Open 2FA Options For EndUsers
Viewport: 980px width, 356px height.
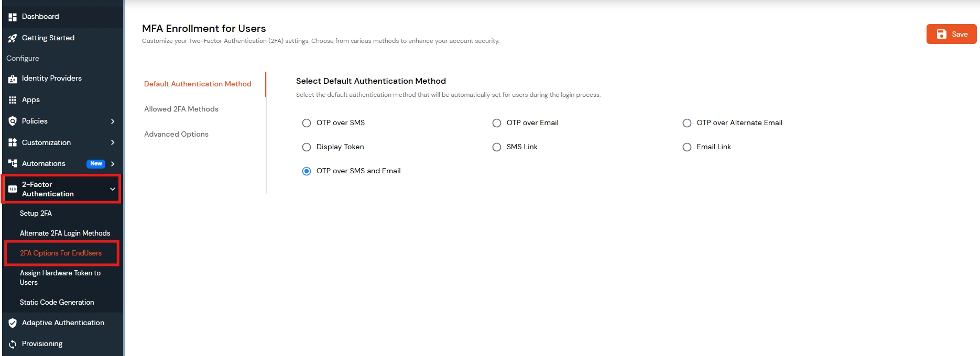click(x=61, y=253)
